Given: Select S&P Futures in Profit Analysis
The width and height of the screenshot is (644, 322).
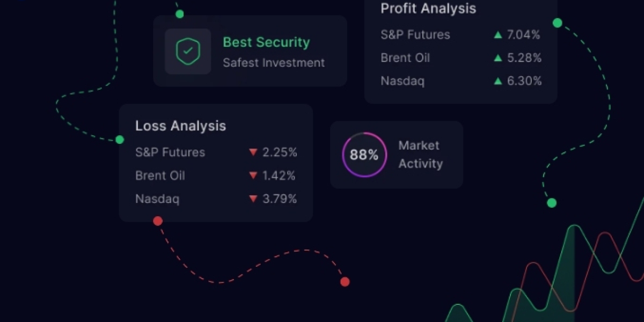Looking at the screenshot, I should pyautogui.click(x=415, y=35).
